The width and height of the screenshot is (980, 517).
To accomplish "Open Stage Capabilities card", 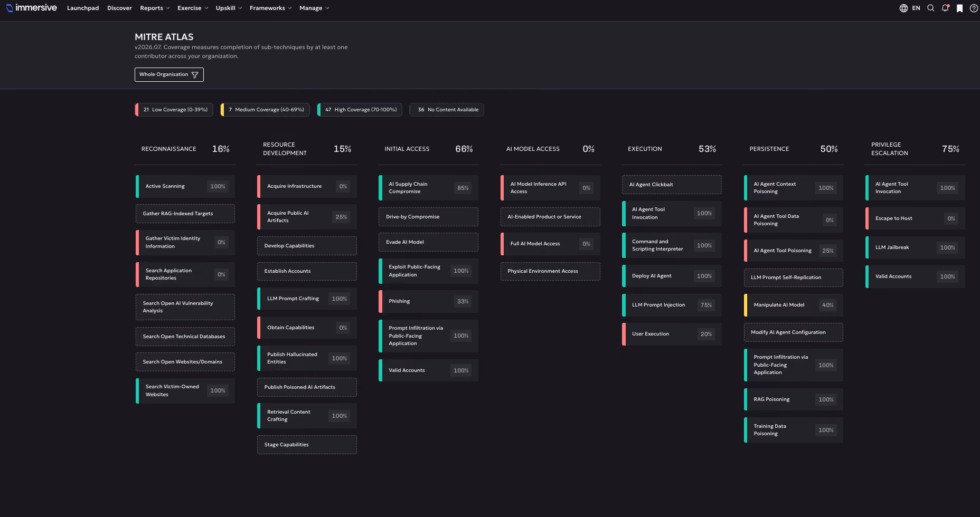I will (x=307, y=445).
